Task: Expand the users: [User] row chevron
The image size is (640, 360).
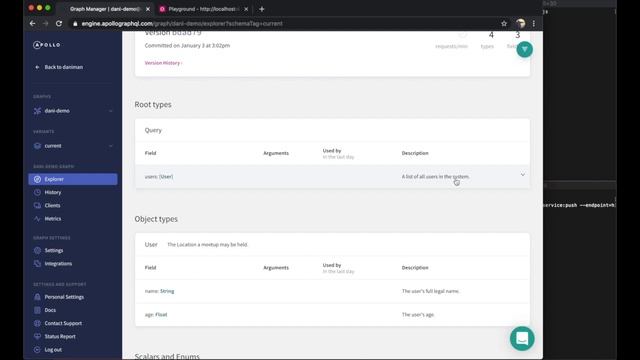Action: click(x=522, y=175)
